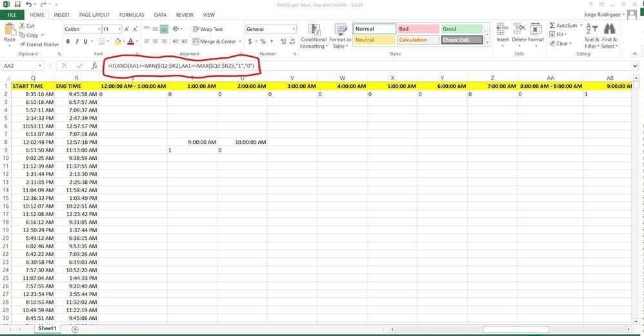The image size is (644, 336).
Task: Click the Insert Function fx icon
Action: point(94,66)
